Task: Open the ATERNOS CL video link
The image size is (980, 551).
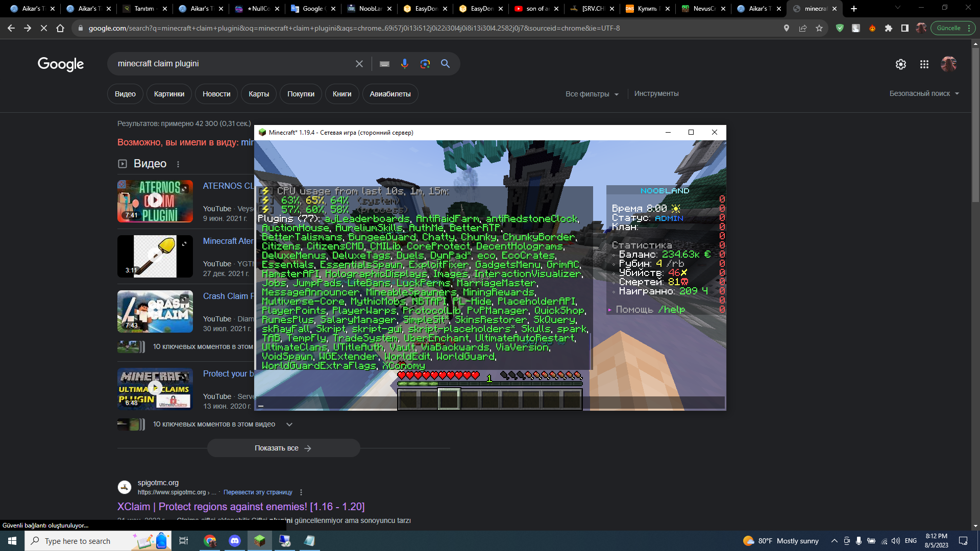Action: [x=228, y=186]
